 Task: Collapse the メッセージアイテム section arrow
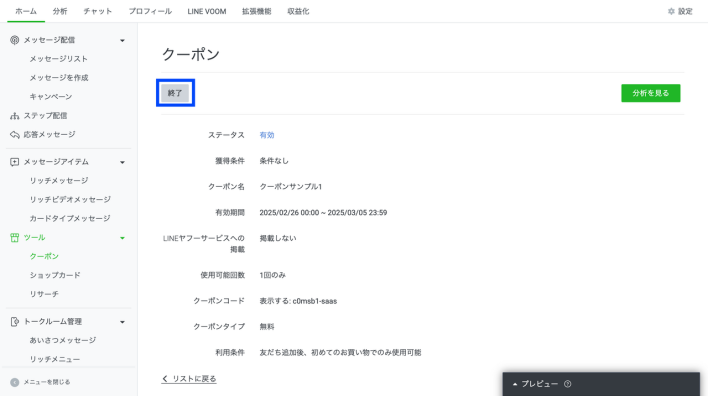pyautogui.click(x=122, y=163)
